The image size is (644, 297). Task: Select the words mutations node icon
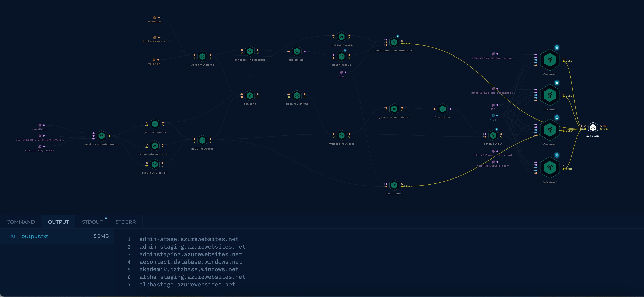202,57
